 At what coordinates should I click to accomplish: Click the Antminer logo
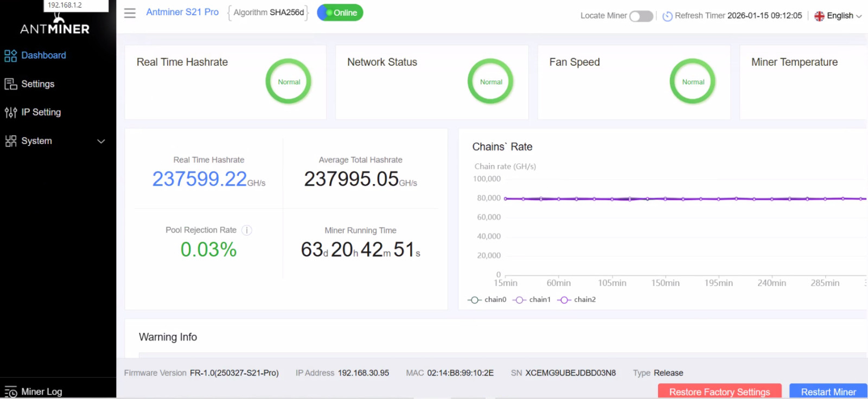tap(55, 26)
